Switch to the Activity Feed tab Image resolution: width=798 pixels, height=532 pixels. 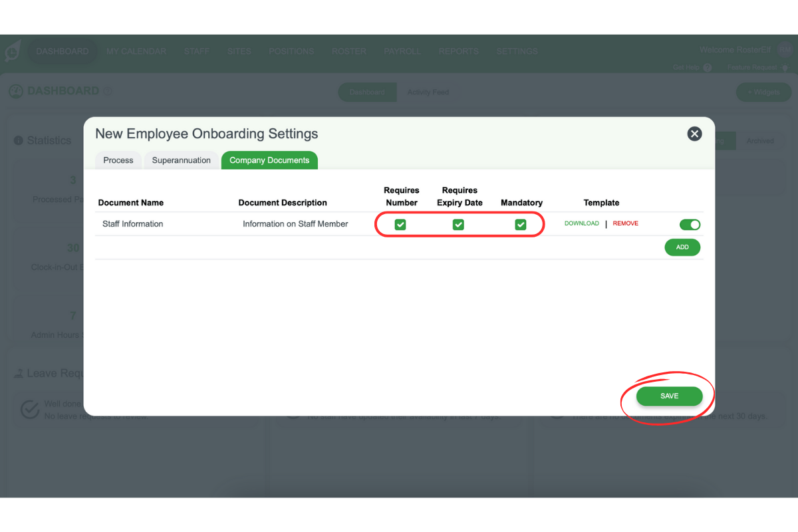pyautogui.click(x=428, y=92)
